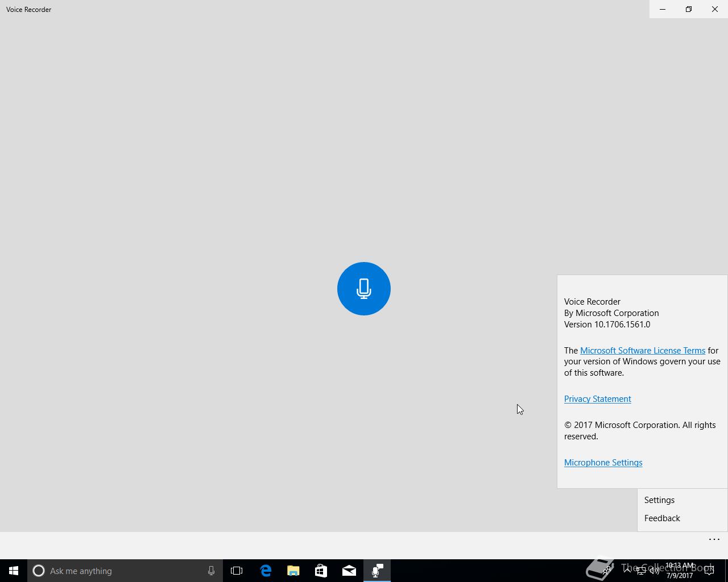Show hidden system tray icons

pos(627,571)
